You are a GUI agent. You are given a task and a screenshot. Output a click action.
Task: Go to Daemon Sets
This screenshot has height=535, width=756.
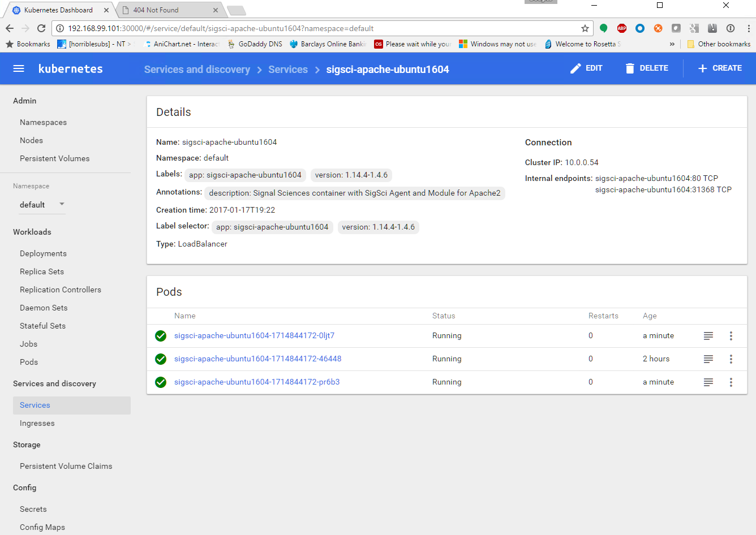(44, 308)
